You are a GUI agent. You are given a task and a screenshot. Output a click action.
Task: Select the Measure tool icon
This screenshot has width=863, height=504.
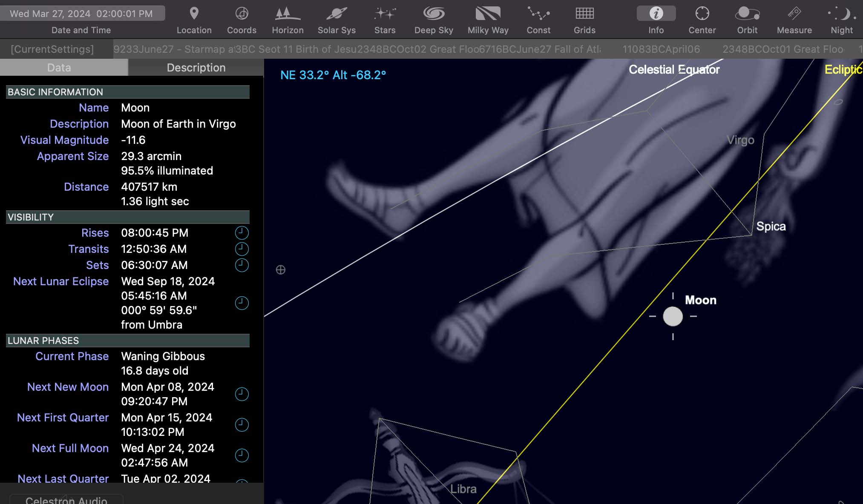[794, 14]
